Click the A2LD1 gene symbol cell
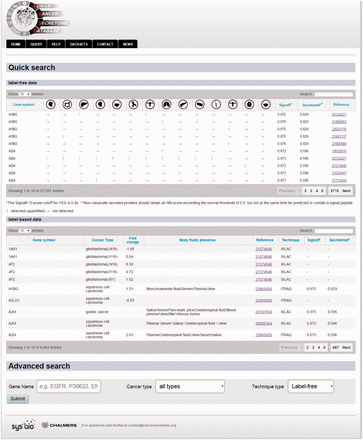The image size is (363, 440). [14, 300]
